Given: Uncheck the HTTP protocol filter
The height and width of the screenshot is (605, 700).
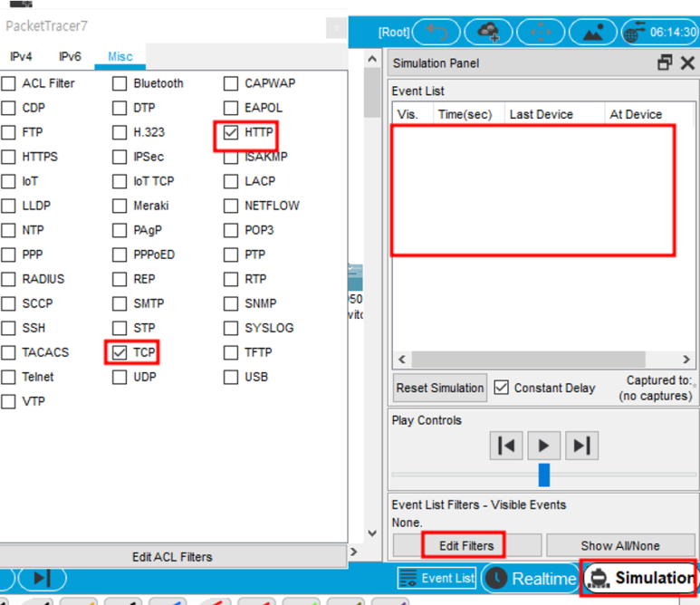Looking at the screenshot, I should (231, 132).
